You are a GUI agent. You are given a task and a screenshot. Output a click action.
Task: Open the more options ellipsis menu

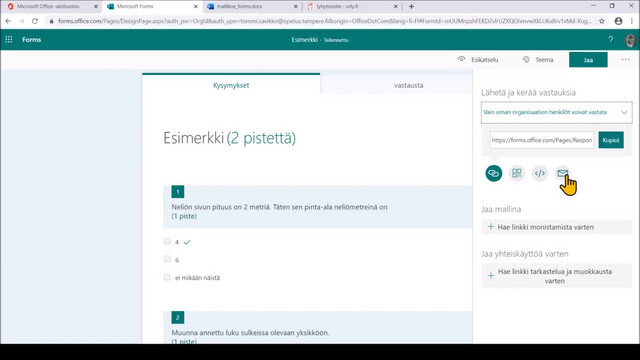click(x=625, y=60)
